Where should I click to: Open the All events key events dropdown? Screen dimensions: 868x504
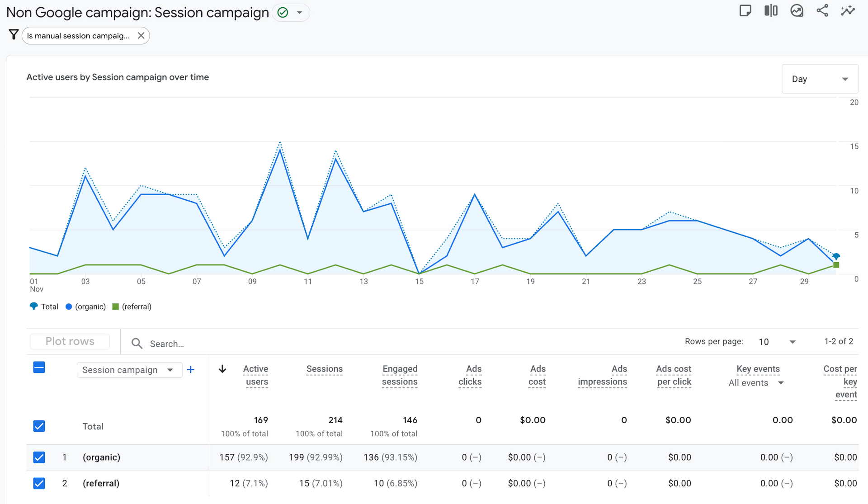pyautogui.click(x=756, y=383)
